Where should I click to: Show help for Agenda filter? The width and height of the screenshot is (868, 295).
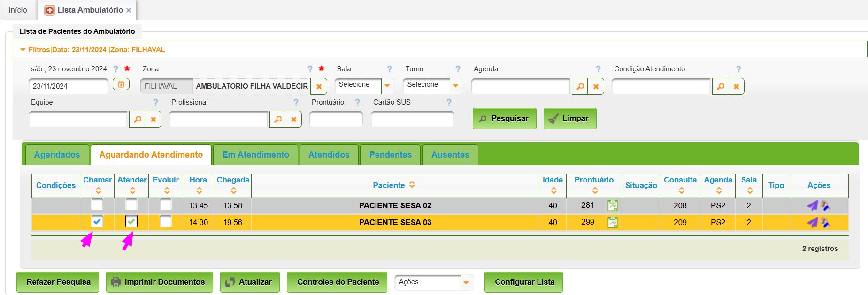[598, 69]
